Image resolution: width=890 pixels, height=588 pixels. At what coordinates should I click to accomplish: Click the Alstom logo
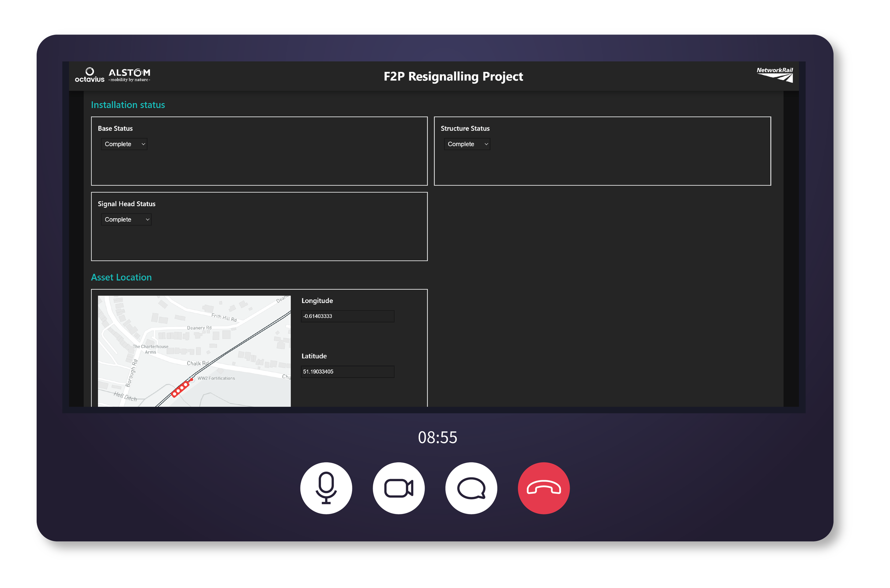129,75
